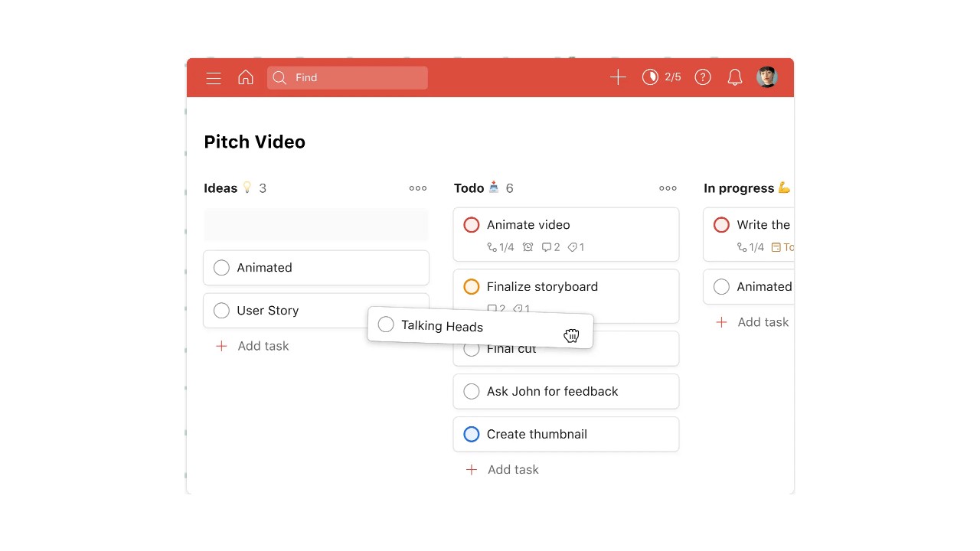980x551 pixels.
Task: Check off the Animate video task circle
Action: [471, 224]
